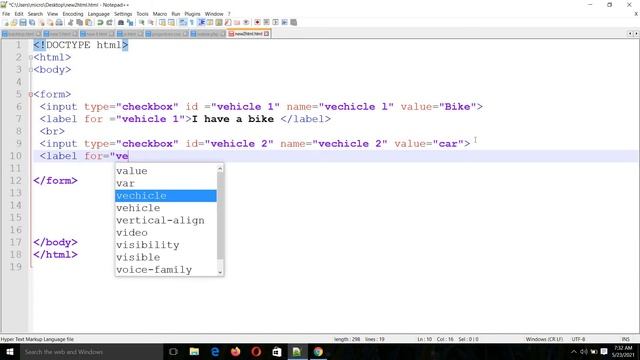Choose 'vehicle' from autocomplete list

click(166, 208)
